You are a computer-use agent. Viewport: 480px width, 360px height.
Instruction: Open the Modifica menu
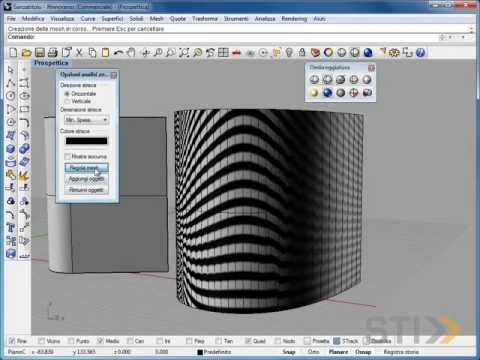click(33, 19)
